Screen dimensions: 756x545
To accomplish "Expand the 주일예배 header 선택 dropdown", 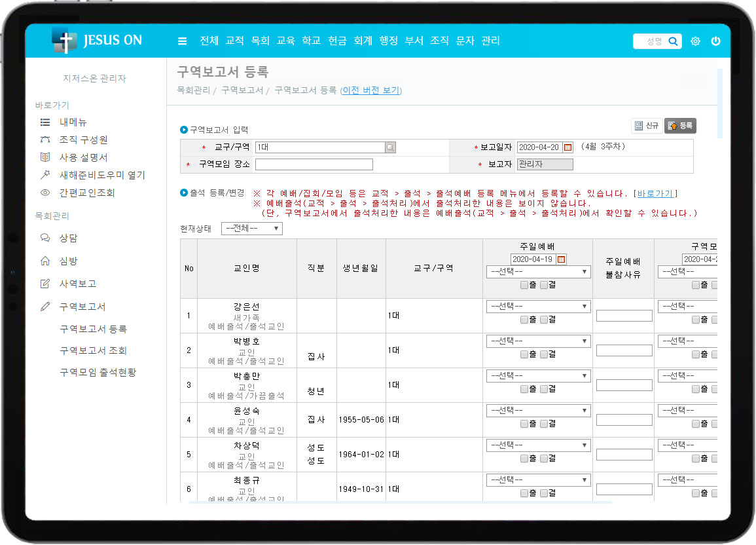I will pyautogui.click(x=538, y=272).
